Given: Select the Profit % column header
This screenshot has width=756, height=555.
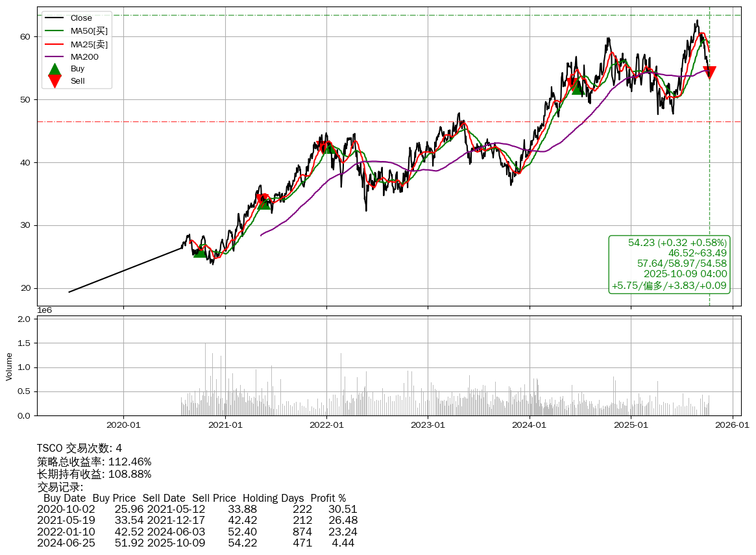Looking at the screenshot, I should click(328, 499).
